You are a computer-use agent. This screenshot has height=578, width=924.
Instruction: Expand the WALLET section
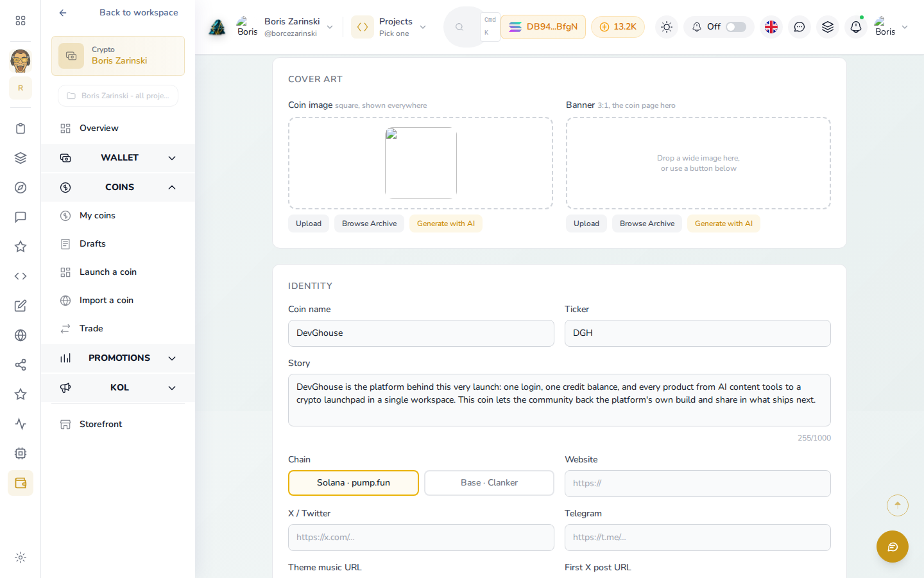point(118,158)
